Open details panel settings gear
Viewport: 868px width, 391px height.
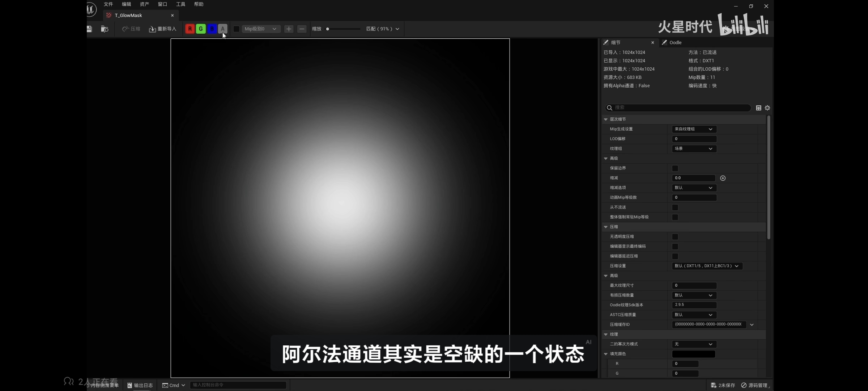(x=767, y=108)
